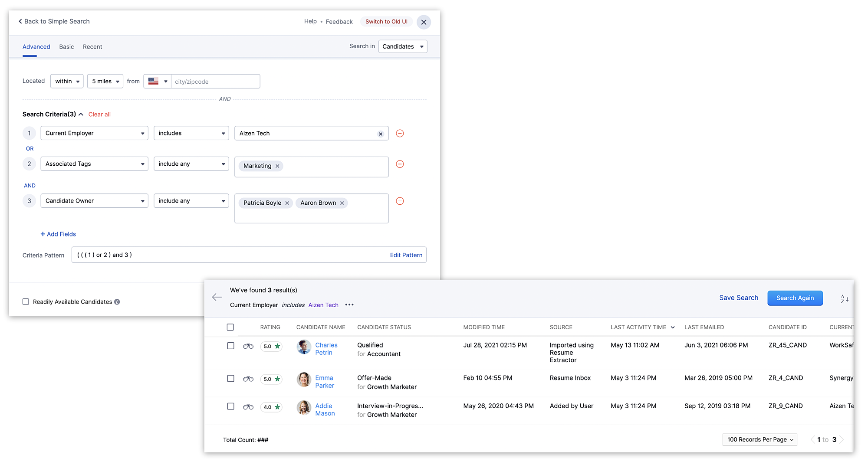The width and height of the screenshot is (868, 465).
Task: Click the back arrow in search results
Action: click(217, 297)
